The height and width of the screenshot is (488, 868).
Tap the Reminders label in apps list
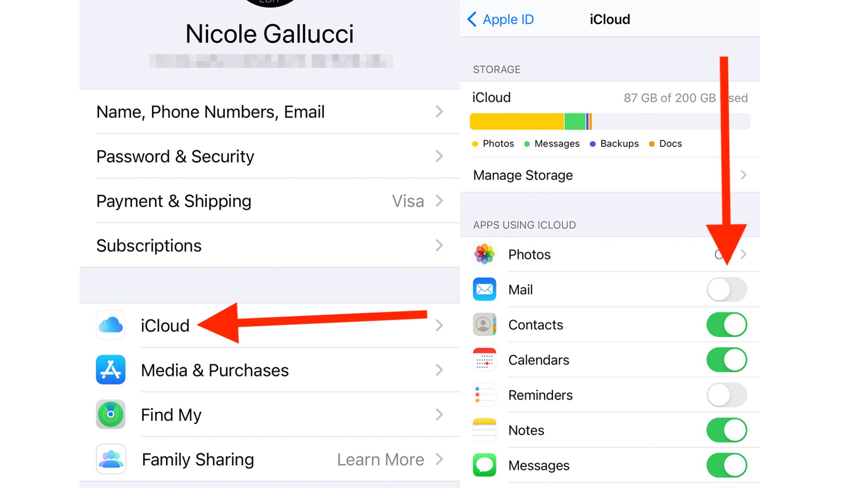[x=540, y=395]
